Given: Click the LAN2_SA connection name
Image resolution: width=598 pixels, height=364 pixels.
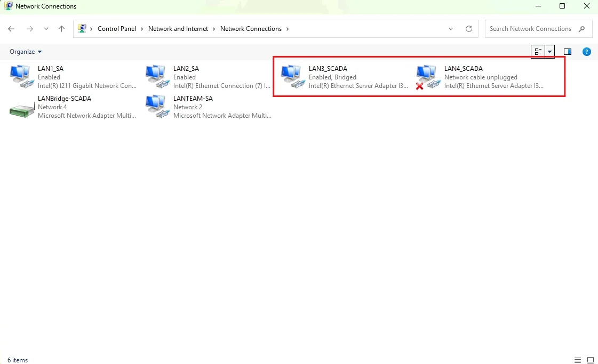Looking at the screenshot, I should pyautogui.click(x=186, y=69).
